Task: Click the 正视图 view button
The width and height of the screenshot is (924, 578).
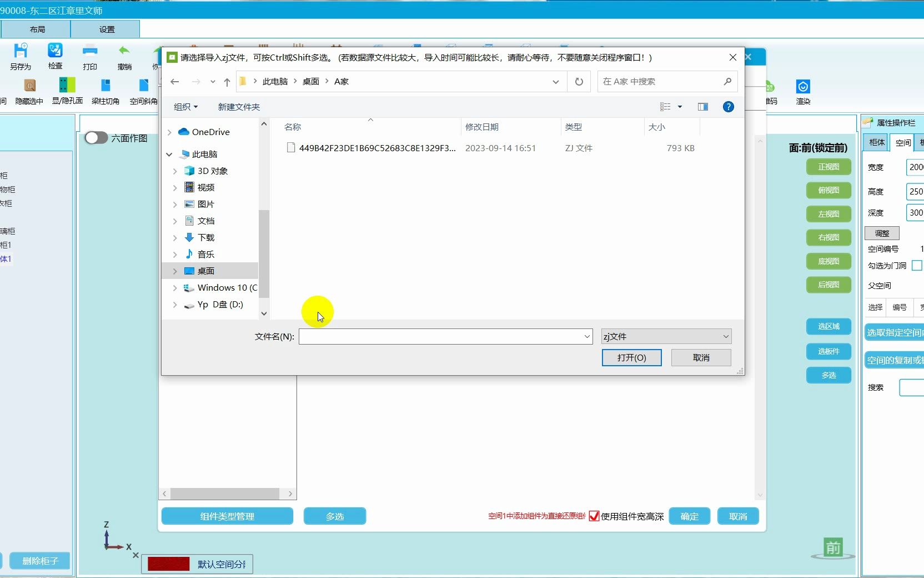Action: coord(828,167)
